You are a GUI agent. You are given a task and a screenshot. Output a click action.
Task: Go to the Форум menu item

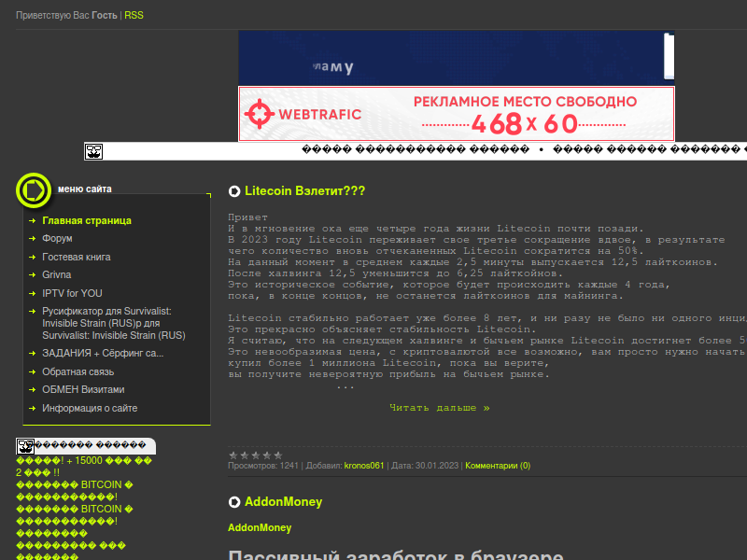tap(57, 239)
